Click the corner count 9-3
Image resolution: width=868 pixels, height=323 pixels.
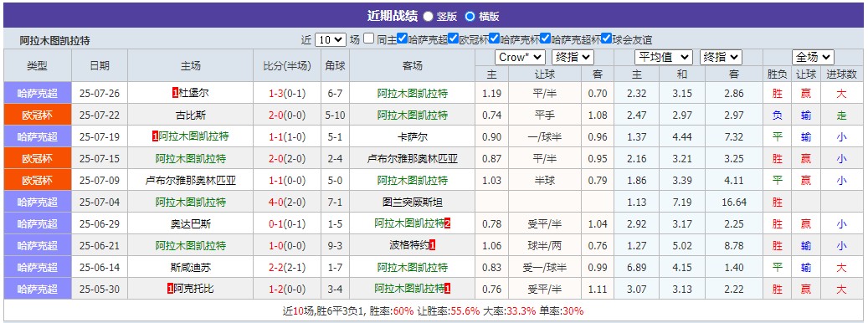point(336,245)
